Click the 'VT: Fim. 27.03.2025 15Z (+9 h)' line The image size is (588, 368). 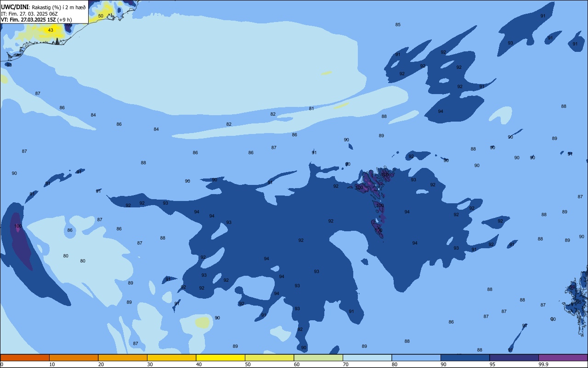pyautogui.click(x=36, y=20)
